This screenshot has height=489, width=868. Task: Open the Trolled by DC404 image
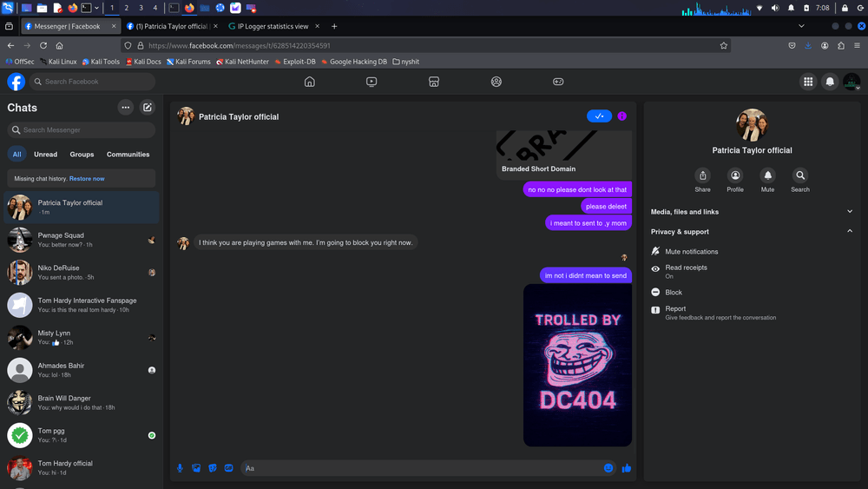pyautogui.click(x=577, y=365)
